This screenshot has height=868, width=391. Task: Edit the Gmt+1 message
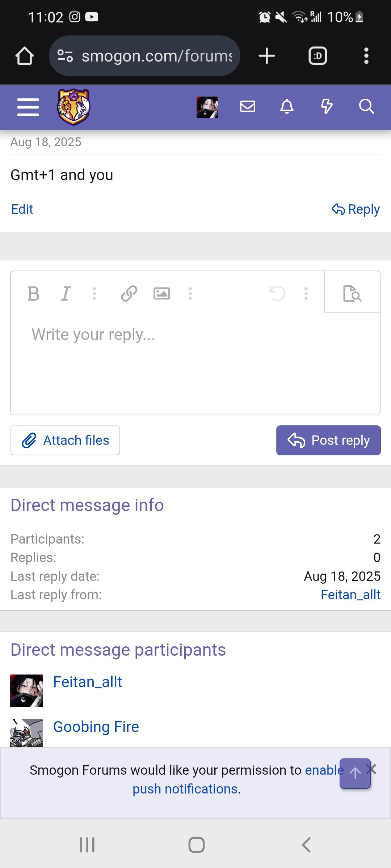click(22, 209)
